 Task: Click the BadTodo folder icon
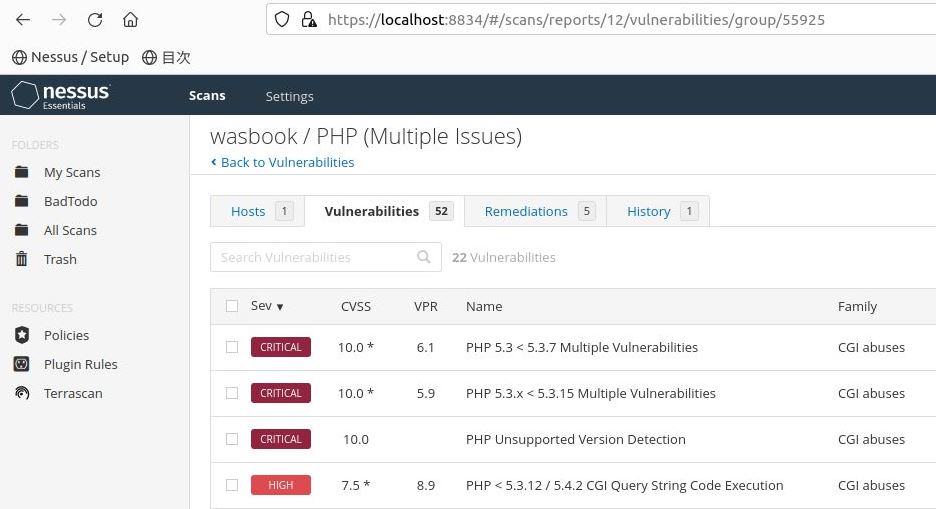[21, 200]
